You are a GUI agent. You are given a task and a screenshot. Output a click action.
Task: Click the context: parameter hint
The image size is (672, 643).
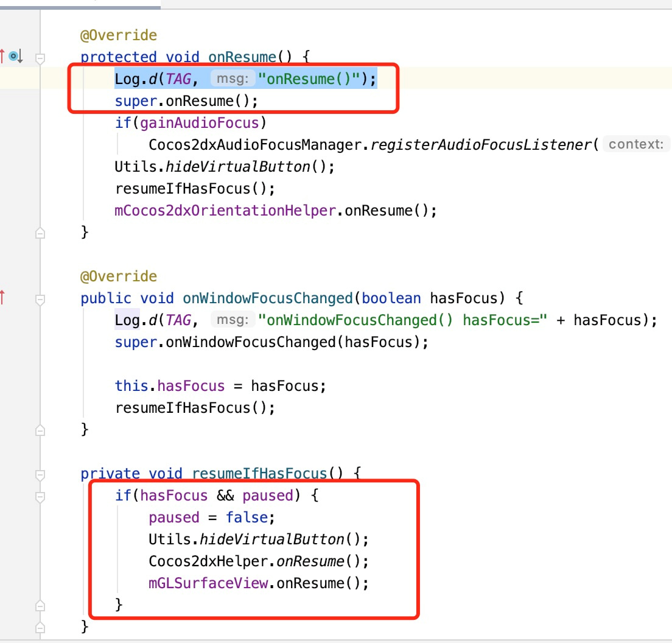click(x=635, y=144)
